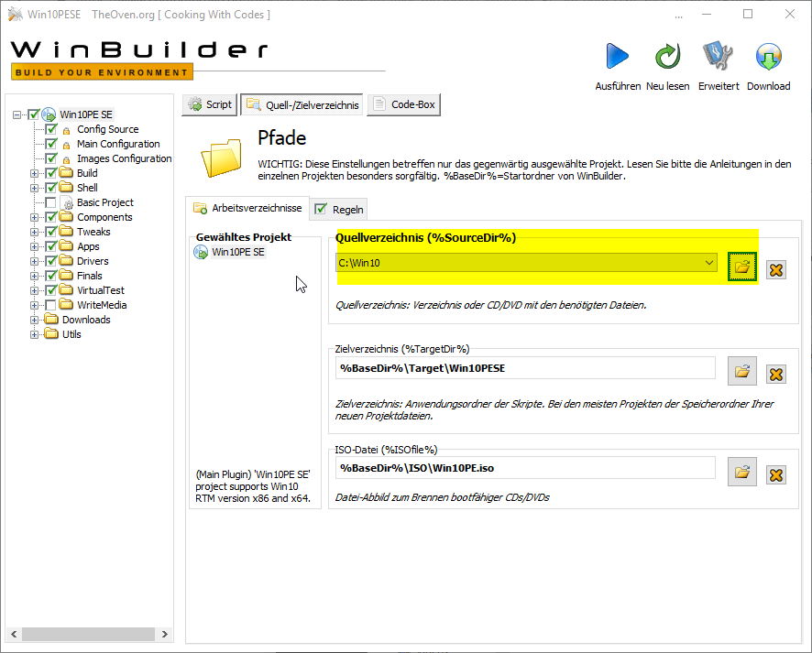Enable the WriteMedia checkbox
The image size is (812, 653).
point(50,305)
